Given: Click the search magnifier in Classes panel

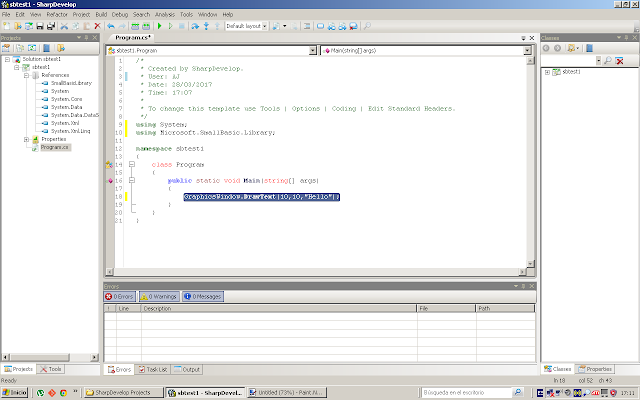Looking at the screenshot, I should tap(608, 61).
